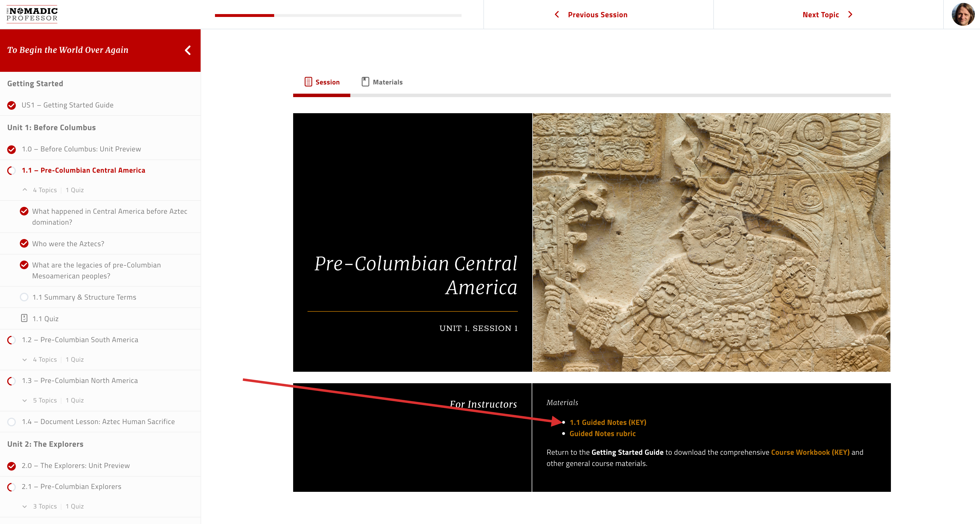Click the Materials tab bookmark icon

[365, 82]
